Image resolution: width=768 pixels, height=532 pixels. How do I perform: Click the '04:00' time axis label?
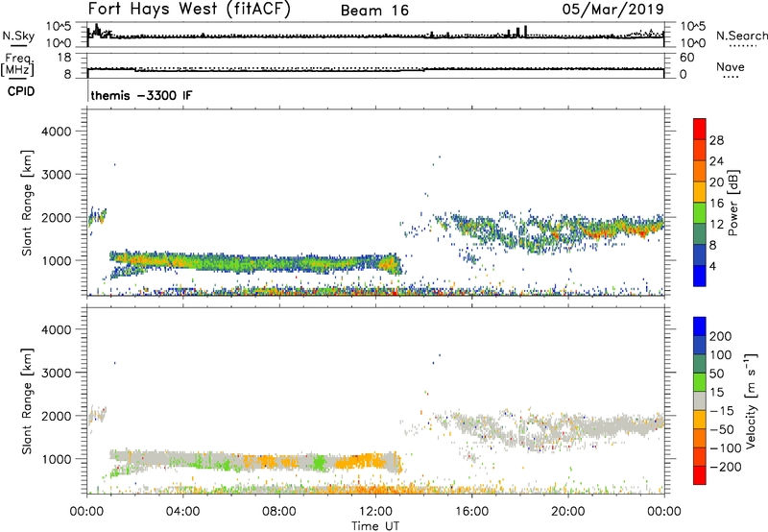click(x=182, y=512)
